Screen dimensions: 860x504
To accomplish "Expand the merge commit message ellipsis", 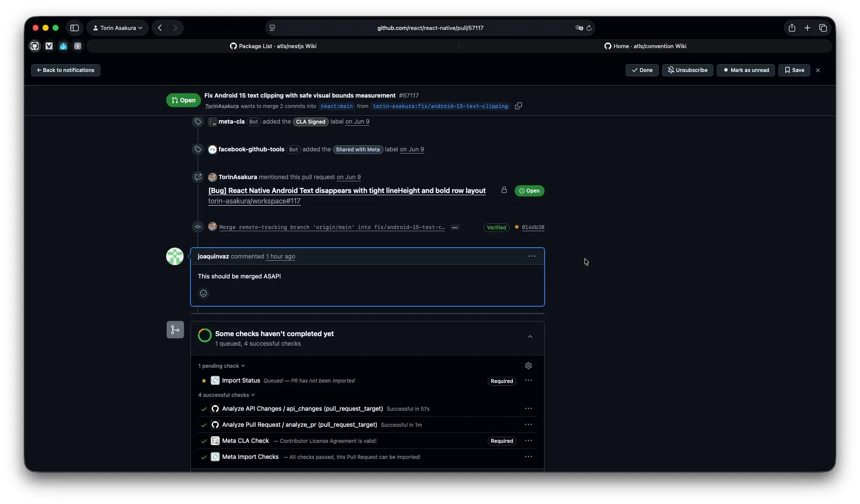I will pyautogui.click(x=455, y=227).
